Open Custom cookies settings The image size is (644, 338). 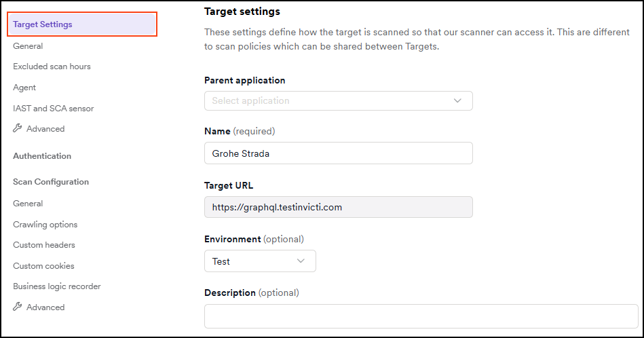[43, 266]
